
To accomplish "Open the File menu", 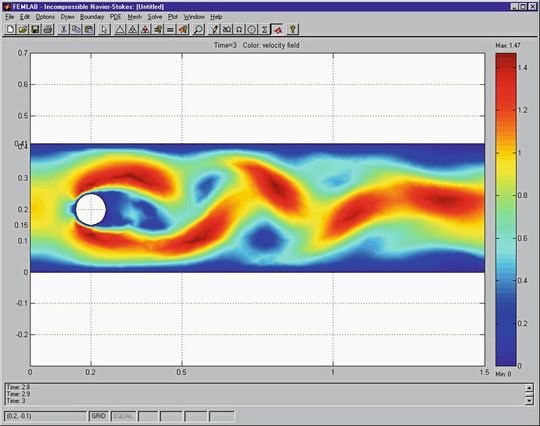I will (10, 17).
